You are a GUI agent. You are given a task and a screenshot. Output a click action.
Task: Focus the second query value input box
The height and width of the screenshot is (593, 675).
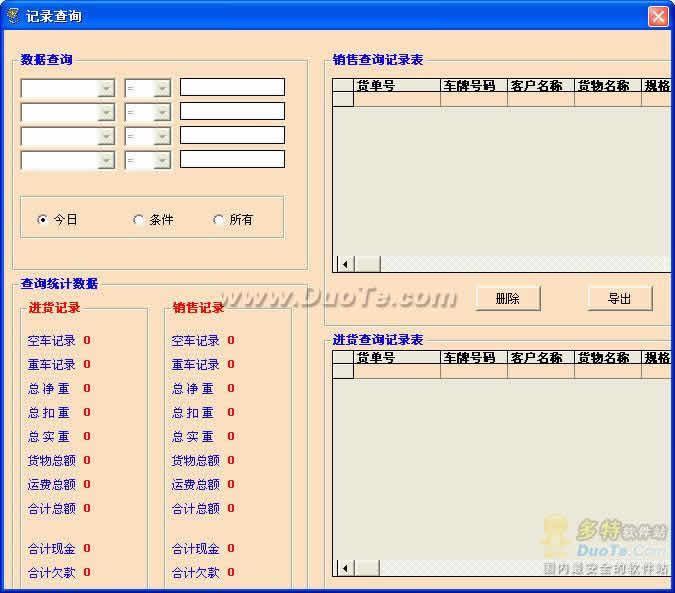[232, 111]
